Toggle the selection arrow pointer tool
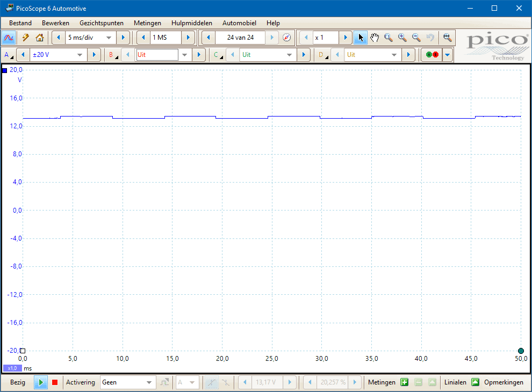 (x=361, y=38)
